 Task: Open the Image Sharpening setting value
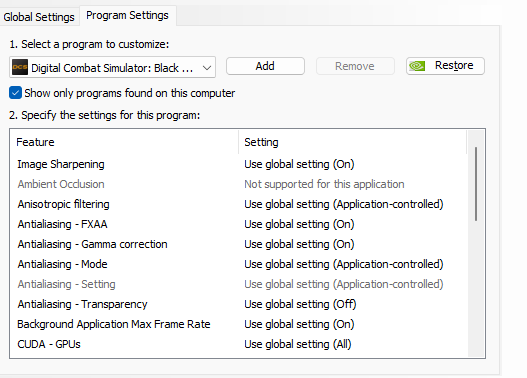tap(299, 164)
